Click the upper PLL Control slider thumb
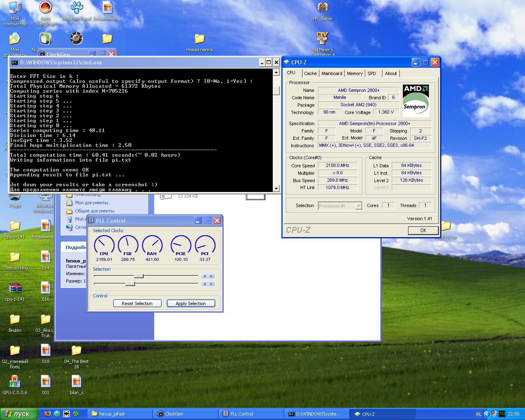525x420 pixels. (x=139, y=276)
